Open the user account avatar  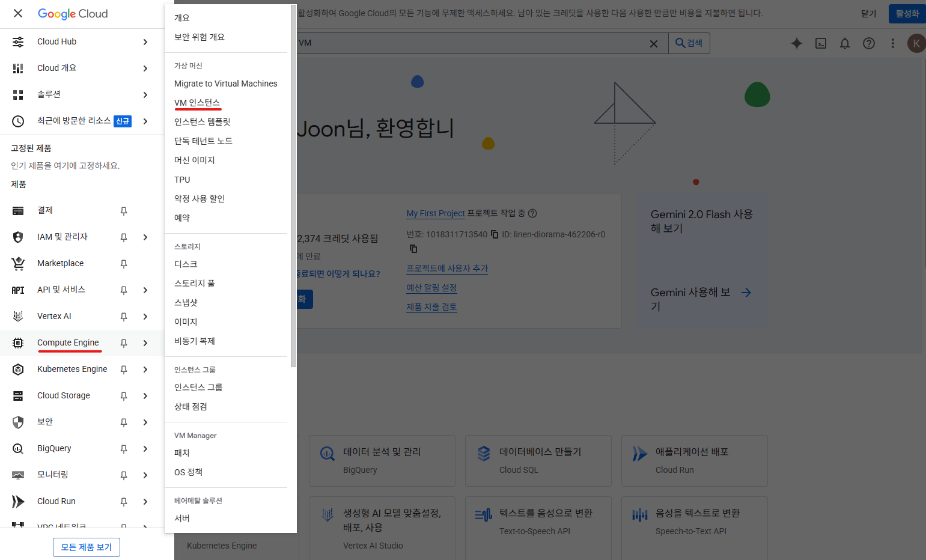click(916, 43)
